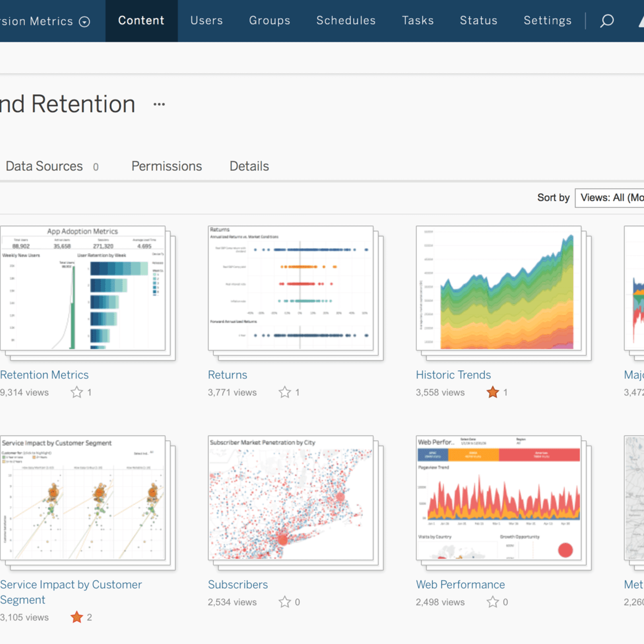This screenshot has width=644, height=644.
Task: Open the Web Performance link
Action: (460, 584)
